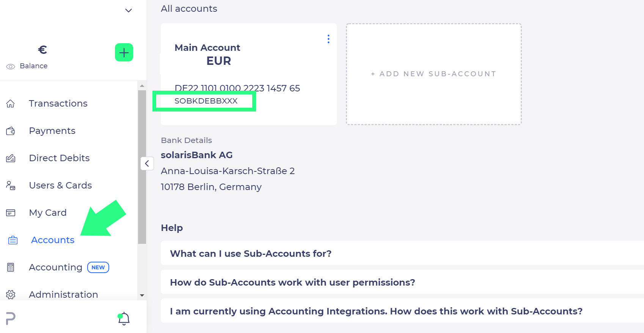Open the Transactions home icon
The width and height of the screenshot is (644, 333).
coord(11,104)
